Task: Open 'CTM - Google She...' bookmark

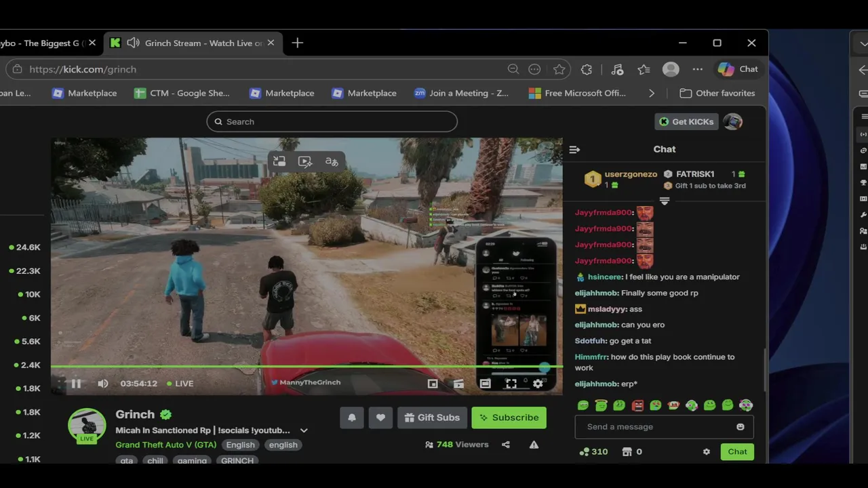Action: 182,94
